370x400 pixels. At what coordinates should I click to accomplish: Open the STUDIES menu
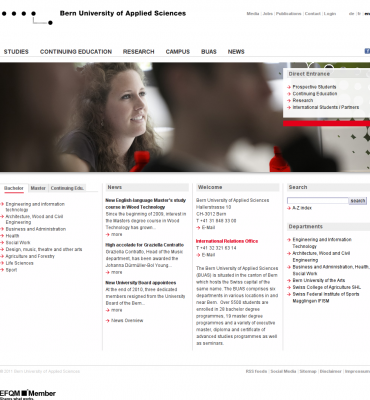(16, 52)
